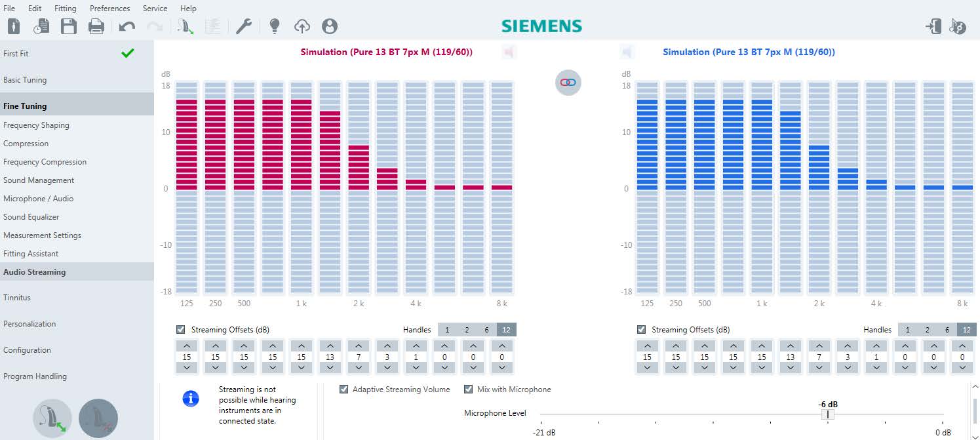The height and width of the screenshot is (440, 980).
Task: Open the Service menu
Action: [155, 9]
